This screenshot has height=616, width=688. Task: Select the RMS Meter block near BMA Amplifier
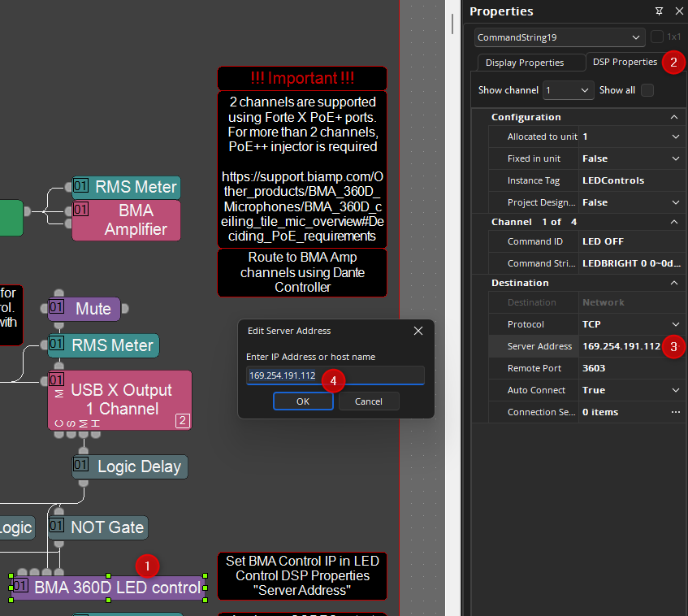pos(127,187)
